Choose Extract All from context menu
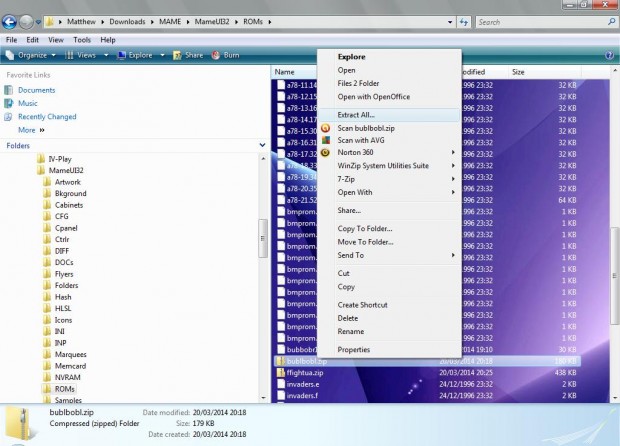This screenshot has height=446, width=620. [357, 115]
